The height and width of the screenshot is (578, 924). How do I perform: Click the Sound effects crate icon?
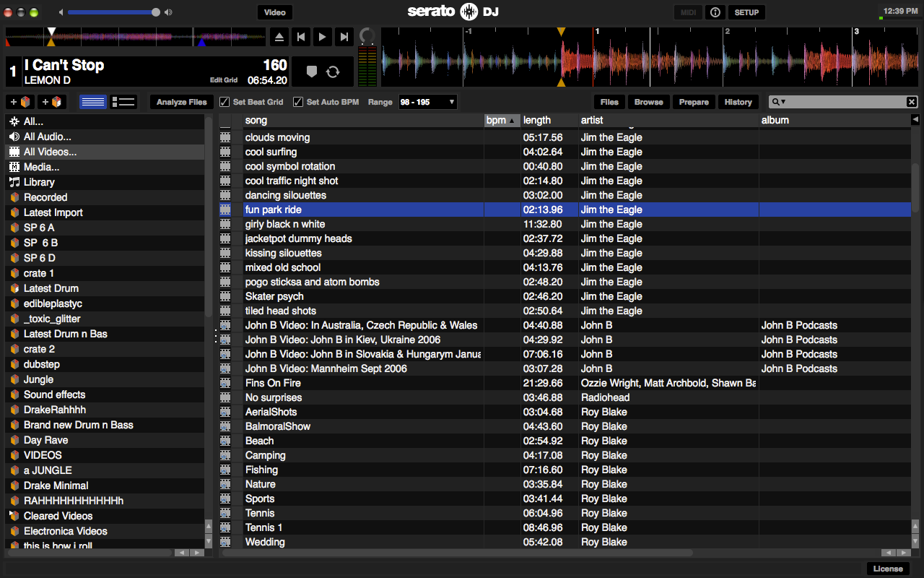[x=14, y=394]
